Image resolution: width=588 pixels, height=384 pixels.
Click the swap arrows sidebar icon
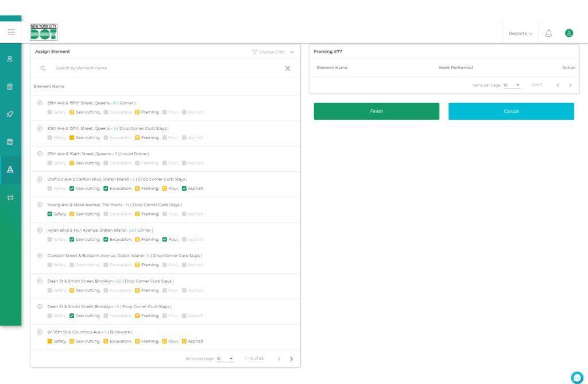[10, 198]
